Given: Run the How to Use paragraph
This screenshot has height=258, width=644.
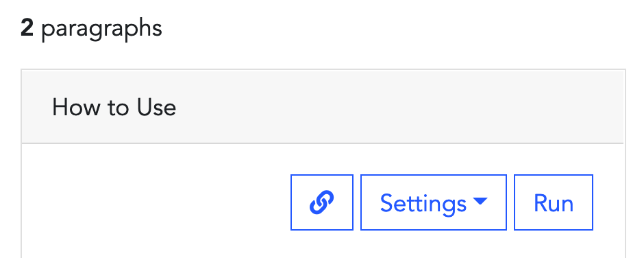Looking at the screenshot, I should pyautogui.click(x=554, y=202).
